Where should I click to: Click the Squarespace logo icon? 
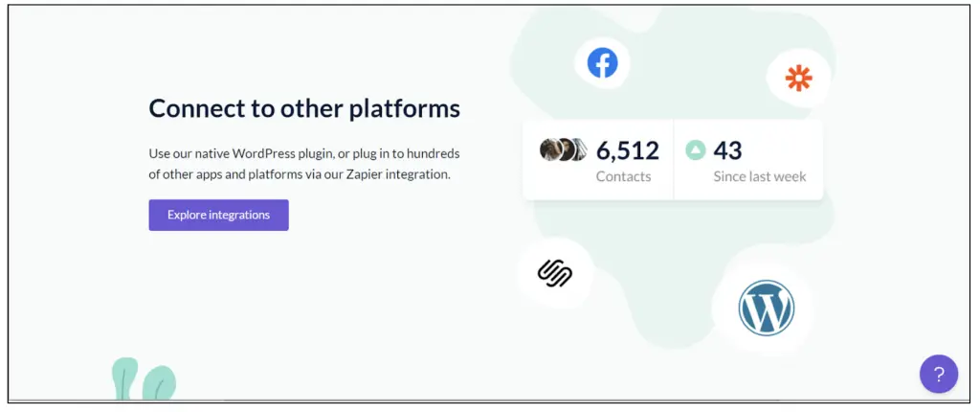tap(554, 273)
